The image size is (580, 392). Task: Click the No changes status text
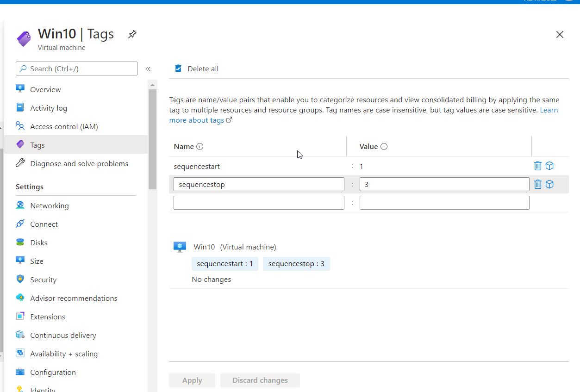(212, 280)
